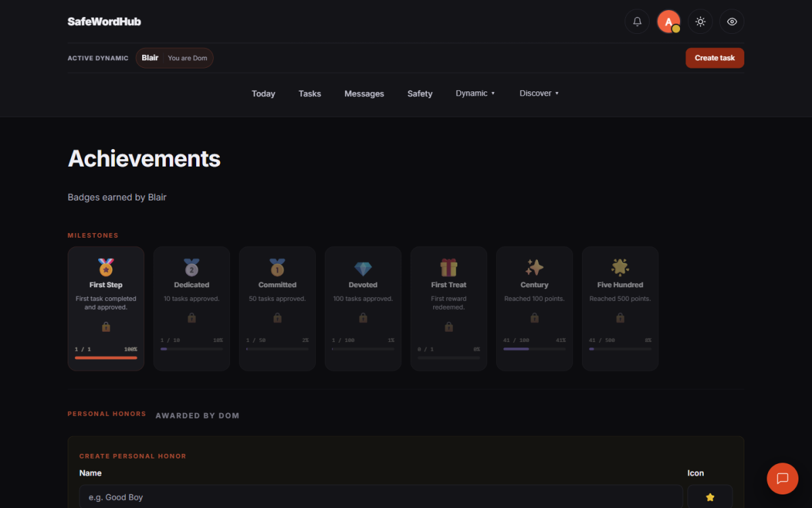Toggle light theme with sun icon
Image resolution: width=812 pixels, height=508 pixels.
pyautogui.click(x=700, y=22)
